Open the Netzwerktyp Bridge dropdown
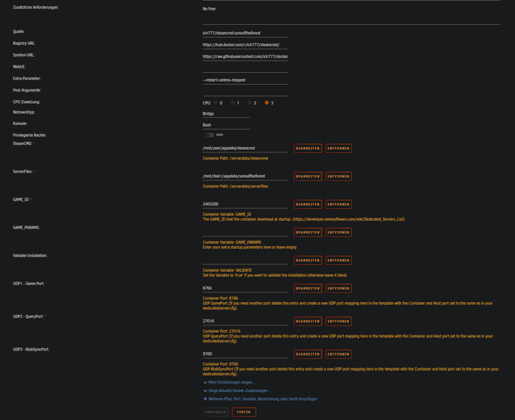515x420 pixels. [226, 114]
